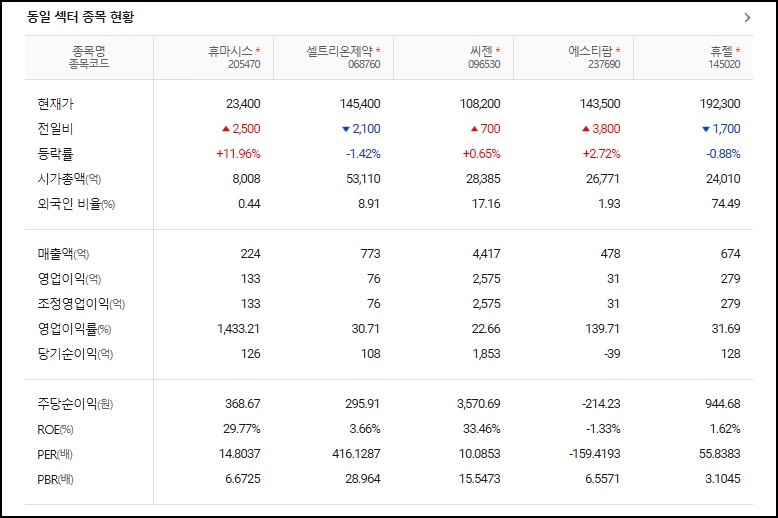This screenshot has width=778, height=518.
Task: Click net income value -39
Action: (x=611, y=354)
